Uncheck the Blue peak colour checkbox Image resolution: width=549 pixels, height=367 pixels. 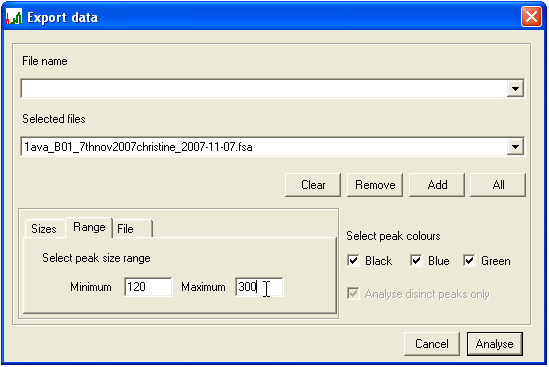416,261
